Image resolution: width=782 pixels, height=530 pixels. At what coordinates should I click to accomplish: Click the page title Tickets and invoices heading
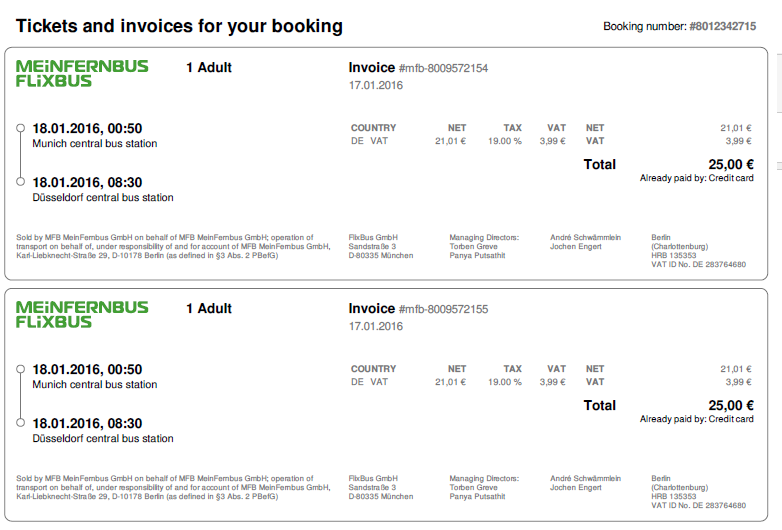click(x=180, y=26)
